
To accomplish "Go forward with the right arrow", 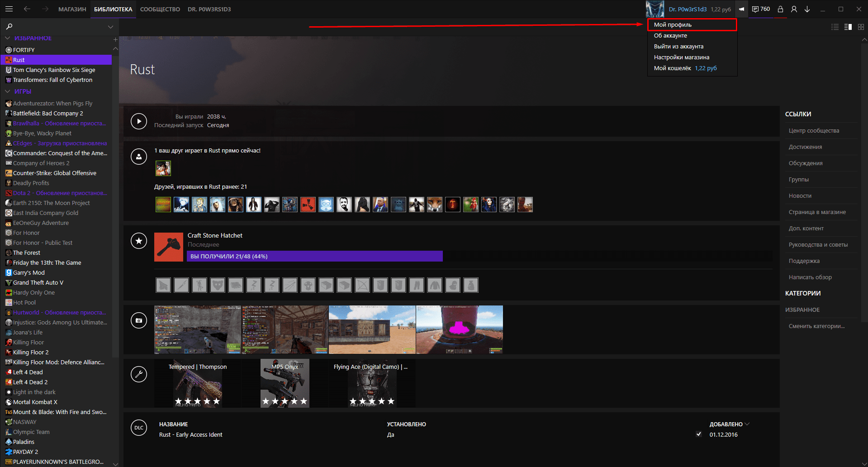I will (x=45, y=9).
